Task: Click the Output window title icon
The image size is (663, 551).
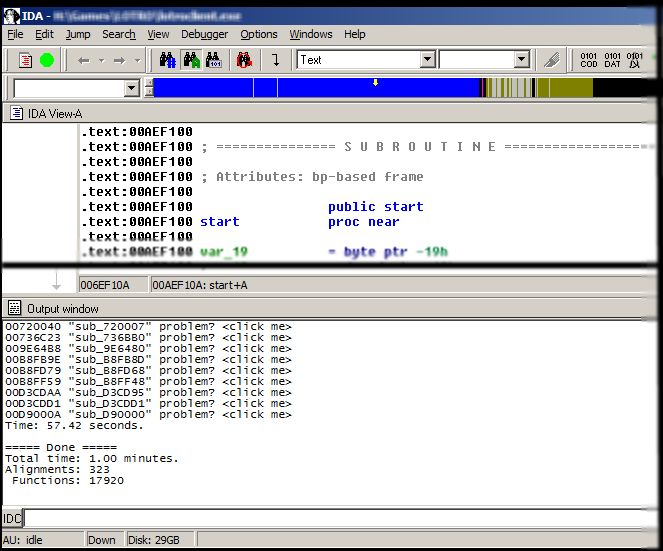Action: pyautogui.click(x=14, y=308)
